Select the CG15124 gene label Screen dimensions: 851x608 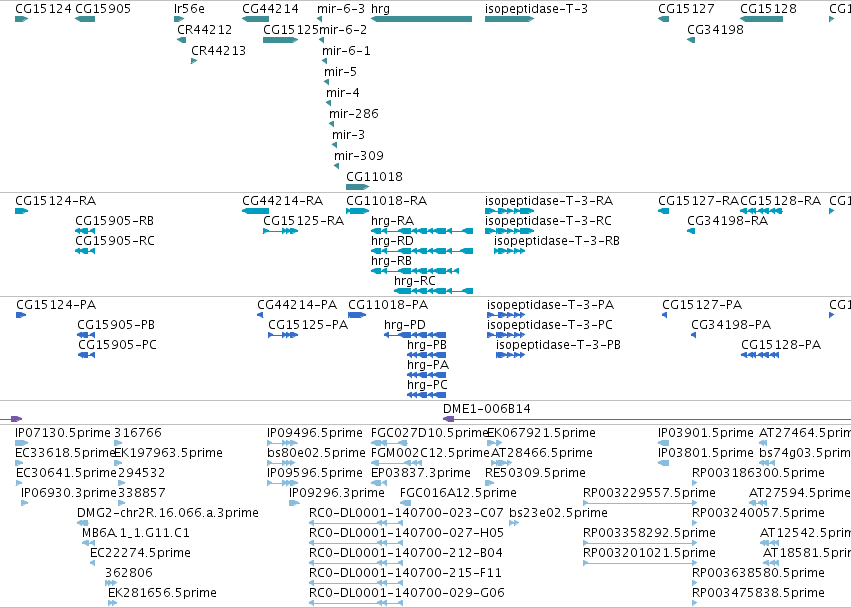click(x=43, y=9)
